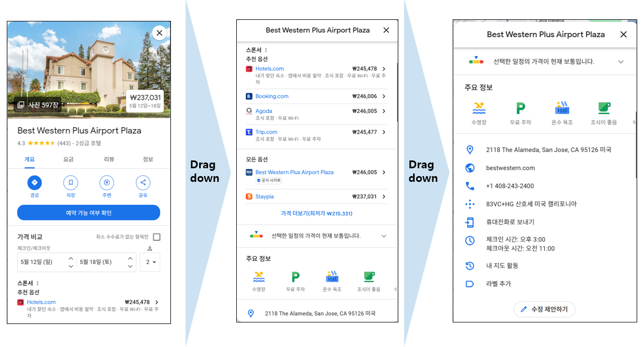Click the Hotels.com link in the photo panel
Screen dimensions: 644x347
click(41, 302)
